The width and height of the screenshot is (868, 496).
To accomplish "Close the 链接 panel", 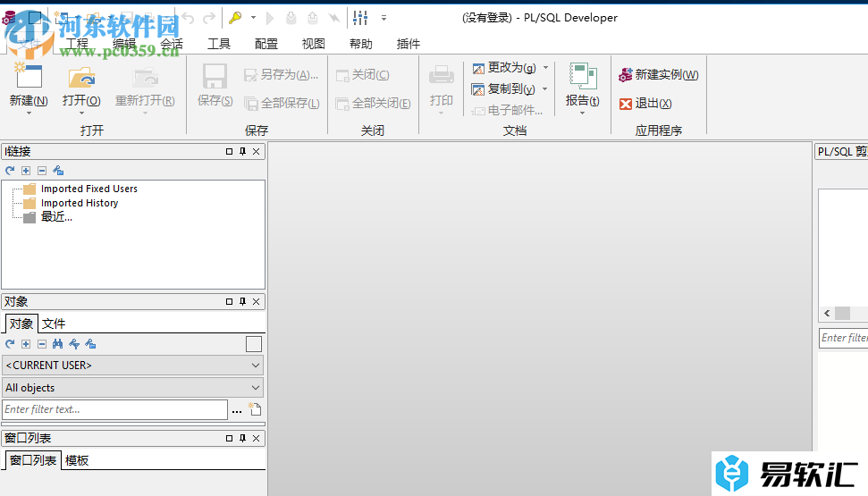I will (x=257, y=151).
